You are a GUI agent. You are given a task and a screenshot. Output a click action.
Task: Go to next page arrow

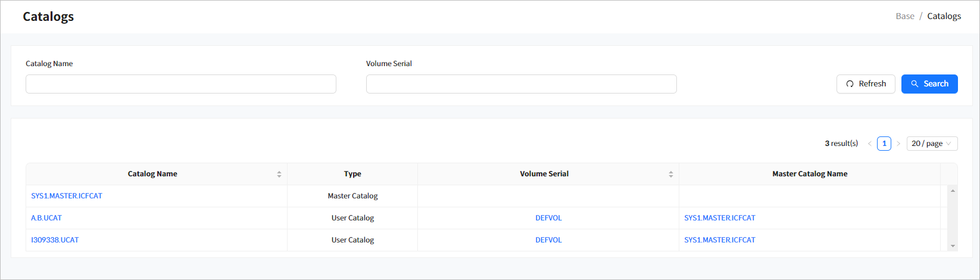898,144
